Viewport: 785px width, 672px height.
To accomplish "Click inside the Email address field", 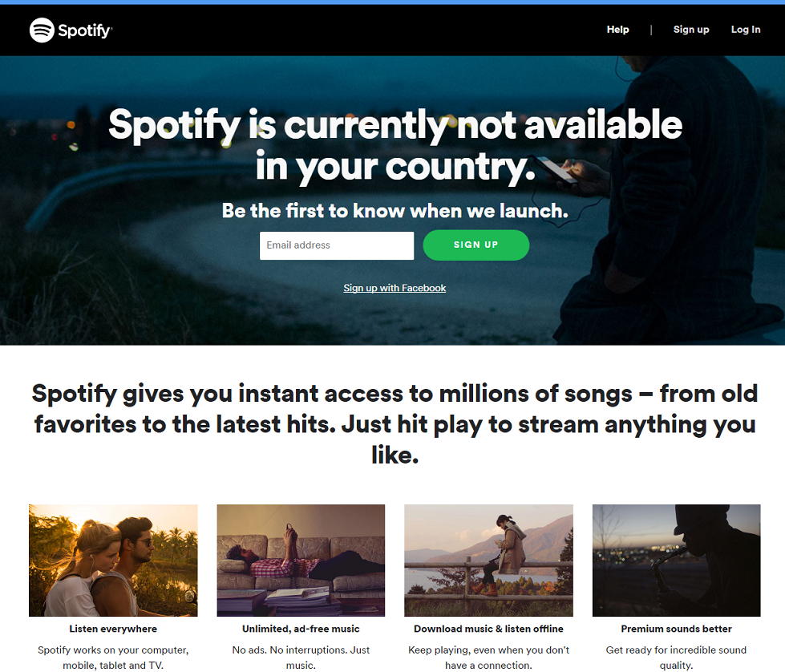I will (x=336, y=245).
